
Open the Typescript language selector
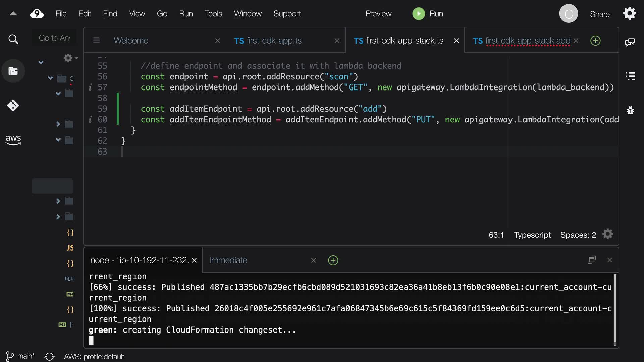click(532, 235)
